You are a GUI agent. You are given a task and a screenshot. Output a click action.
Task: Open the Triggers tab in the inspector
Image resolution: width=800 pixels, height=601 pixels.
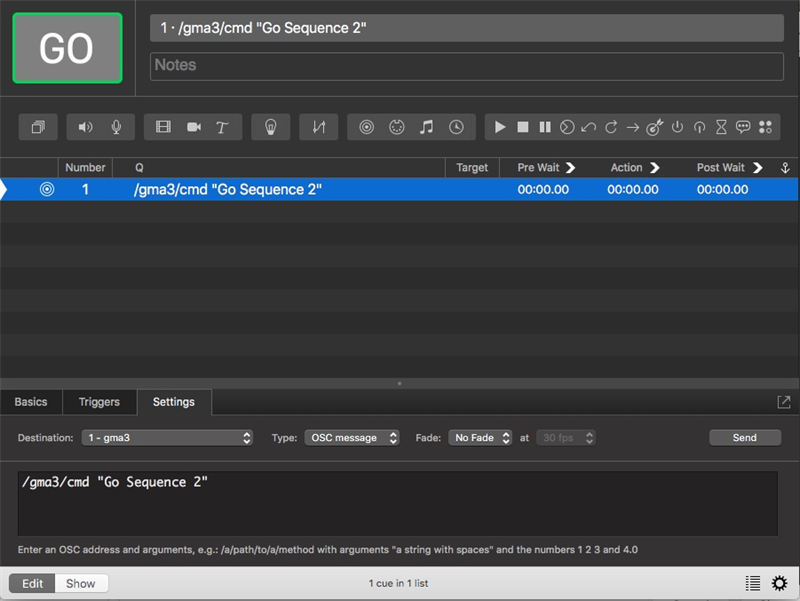tap(99, 402)
